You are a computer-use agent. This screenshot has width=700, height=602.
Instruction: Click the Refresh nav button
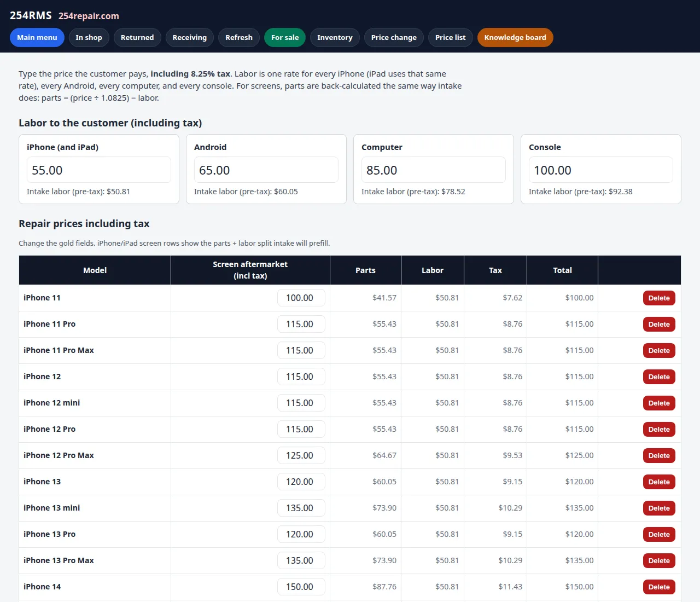pyautogui.click(x=239, y=37)
